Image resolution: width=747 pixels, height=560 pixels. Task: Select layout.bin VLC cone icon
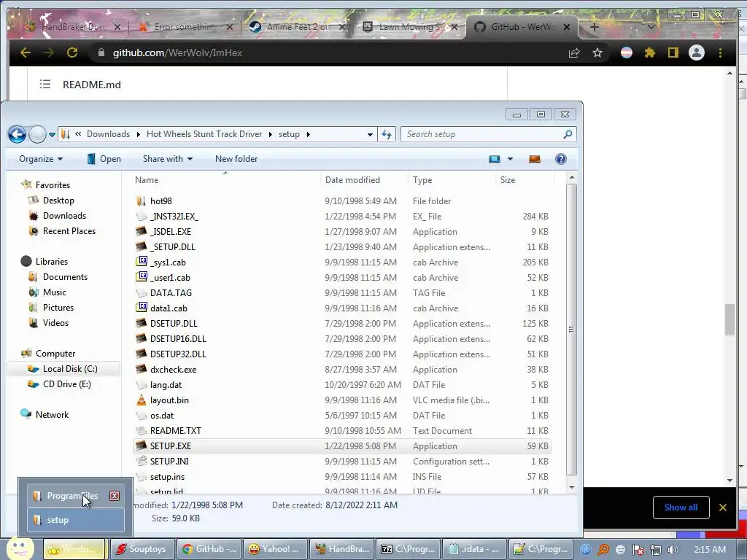pyautogui.click(x=141, y=400)
